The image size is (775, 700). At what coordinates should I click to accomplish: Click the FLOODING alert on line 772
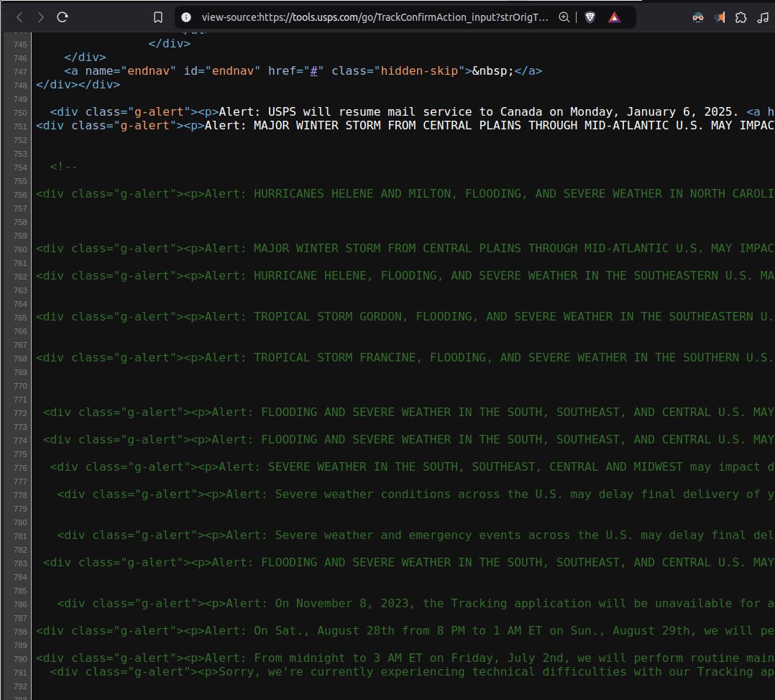point(408,413)
